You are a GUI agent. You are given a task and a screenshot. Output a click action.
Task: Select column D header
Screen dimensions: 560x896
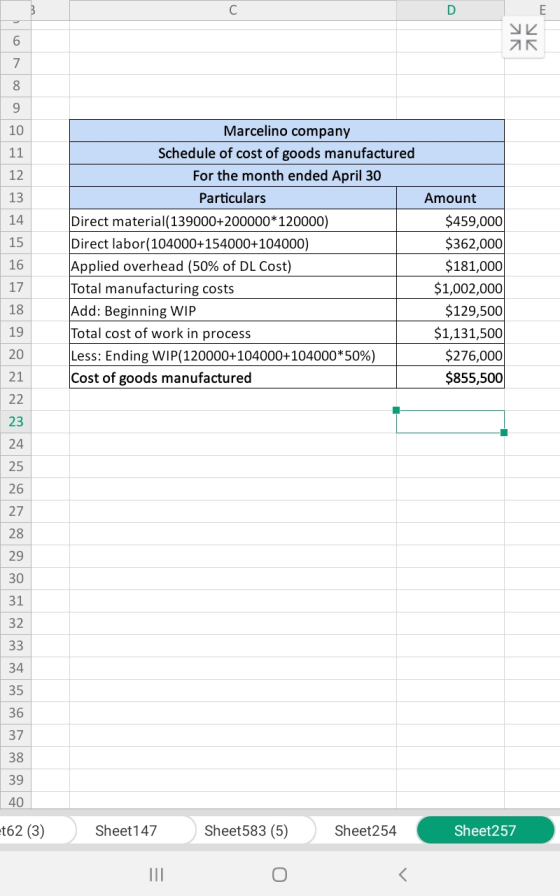coord(451,10)
